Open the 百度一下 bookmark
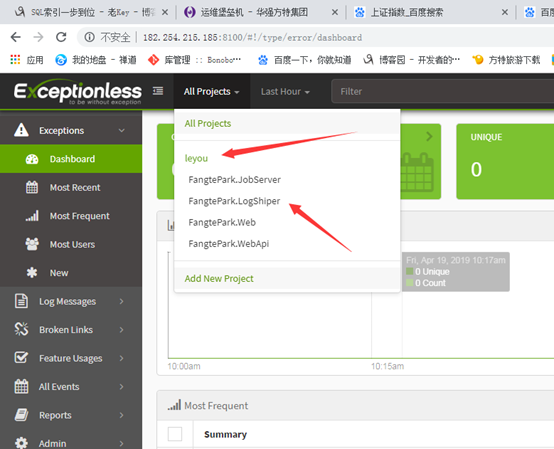The image size is (554, 449). [x=305, y=60]
